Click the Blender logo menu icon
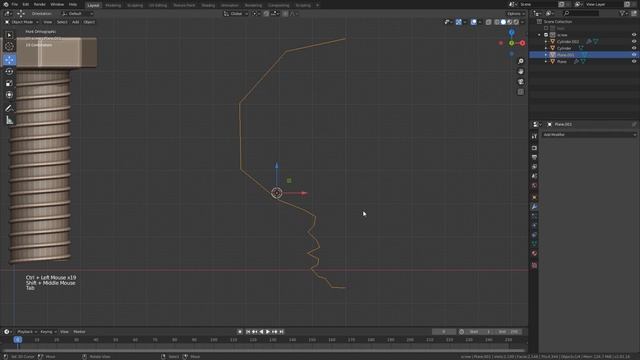Viewport: 640px width, 360px height. coord(6,4)
